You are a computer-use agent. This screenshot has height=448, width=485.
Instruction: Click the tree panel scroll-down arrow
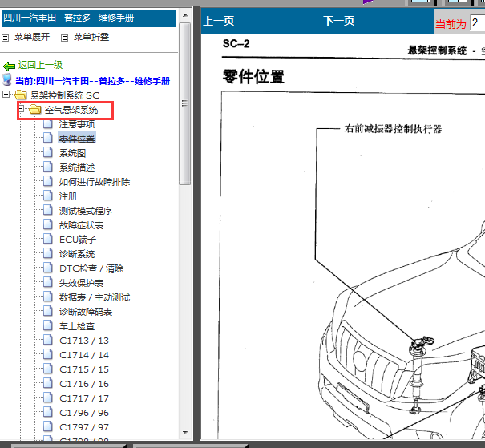pos(185,432)
